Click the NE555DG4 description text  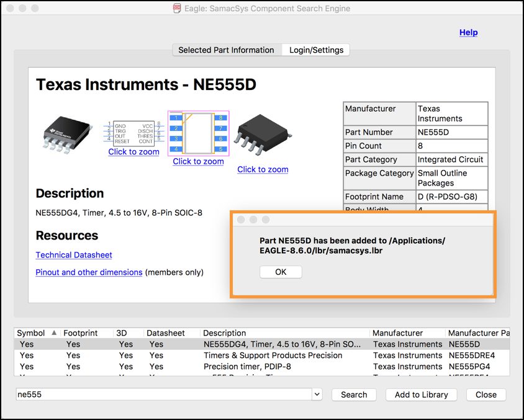click(x=119, y=213)
